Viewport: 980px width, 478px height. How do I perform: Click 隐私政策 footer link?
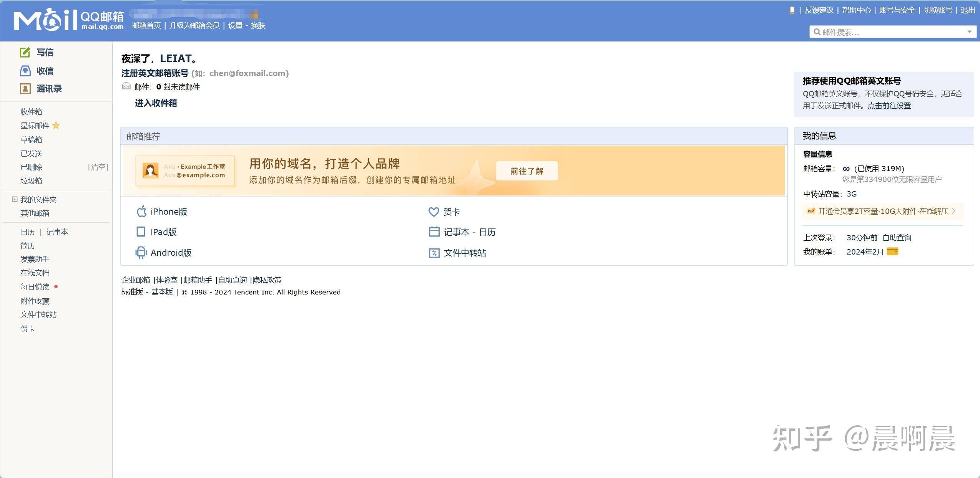click(267, 280)
